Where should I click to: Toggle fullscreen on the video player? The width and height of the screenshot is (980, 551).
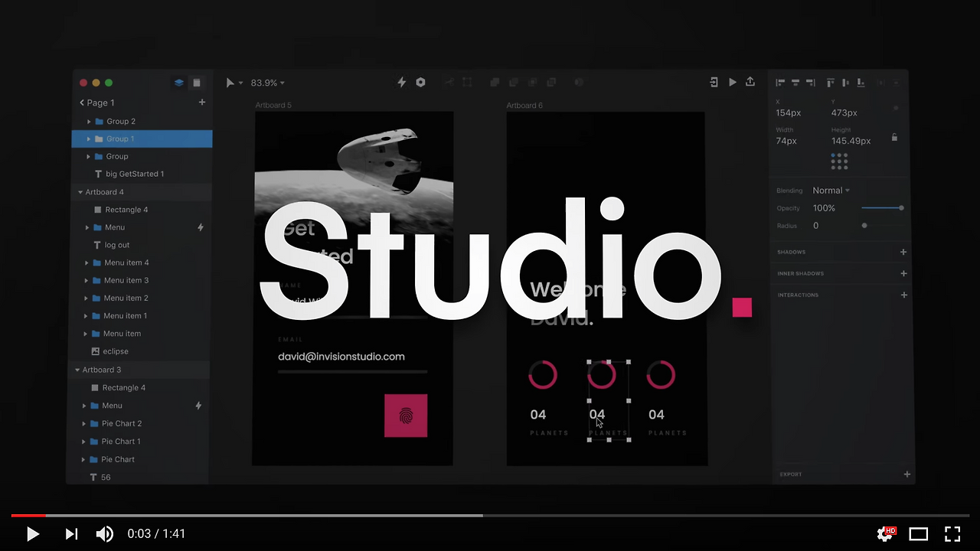click(x=952, y=533)
